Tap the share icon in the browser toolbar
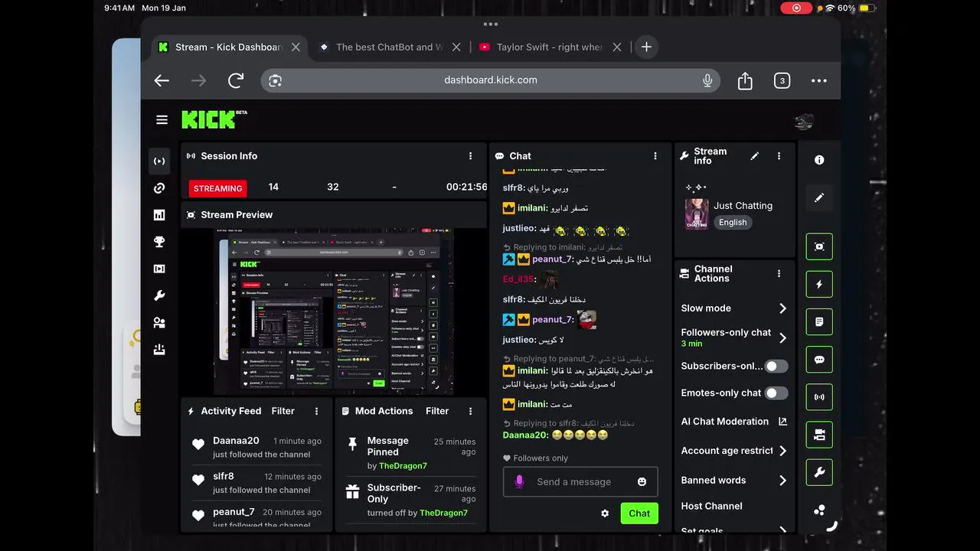 click(745, 80)
